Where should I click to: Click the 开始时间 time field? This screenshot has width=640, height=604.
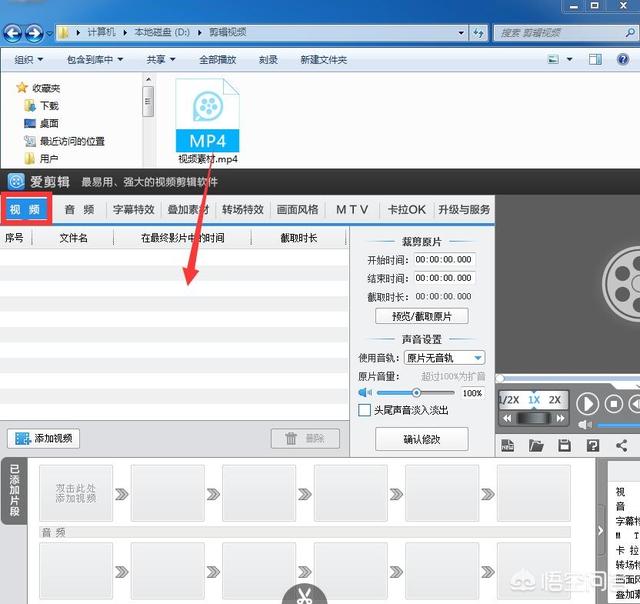point(444,260)
